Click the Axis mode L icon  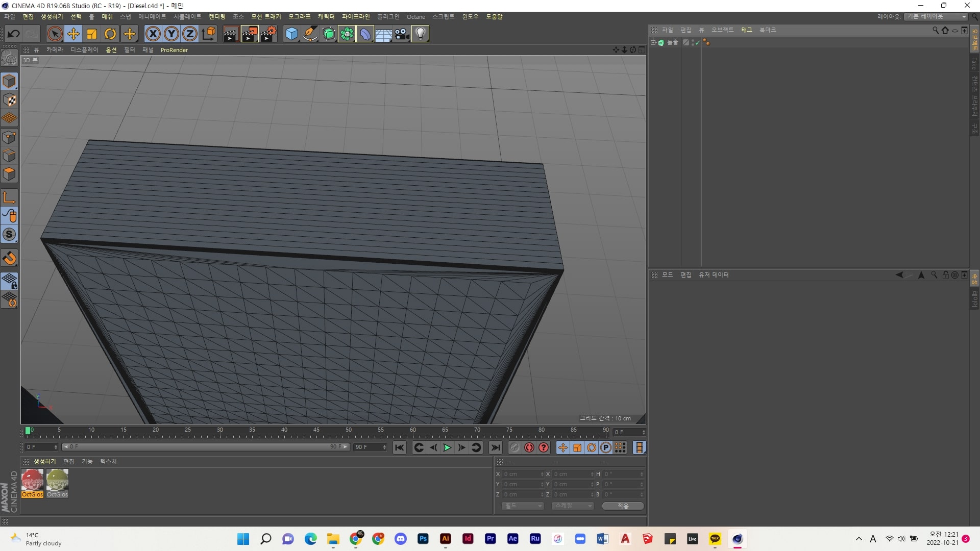9,197
